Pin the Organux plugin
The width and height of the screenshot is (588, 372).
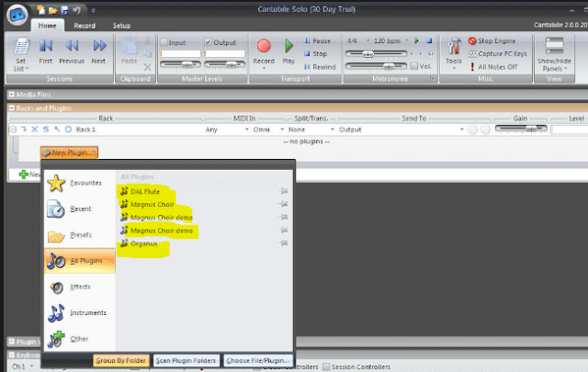[x=284, y=243]
